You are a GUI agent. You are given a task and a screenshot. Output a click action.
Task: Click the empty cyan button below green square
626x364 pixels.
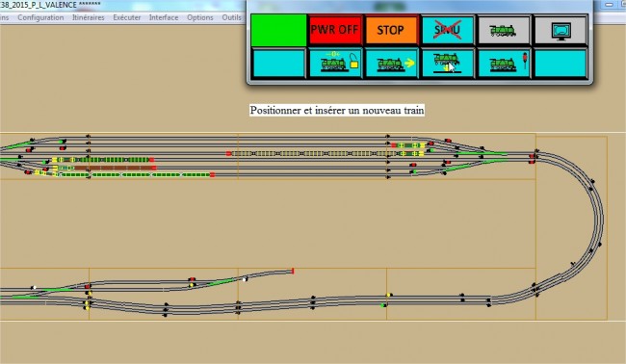click(x=278, y=63)
